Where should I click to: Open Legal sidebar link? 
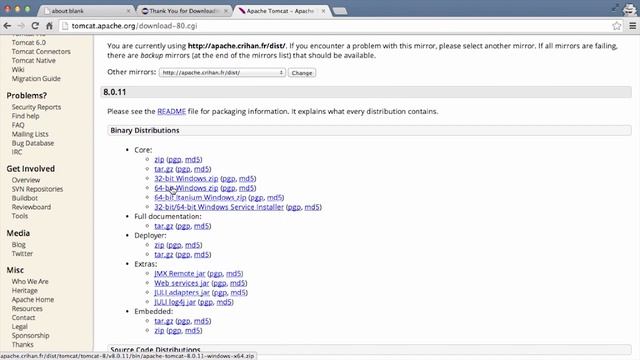click(x=20, y=327)
